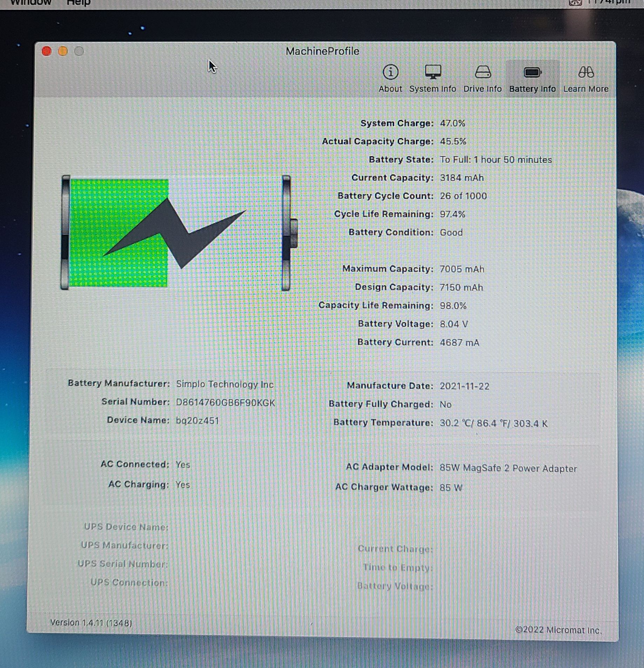644x668 pixels.
Task: Click the Version 1.4.11 label
Action: 91,623
